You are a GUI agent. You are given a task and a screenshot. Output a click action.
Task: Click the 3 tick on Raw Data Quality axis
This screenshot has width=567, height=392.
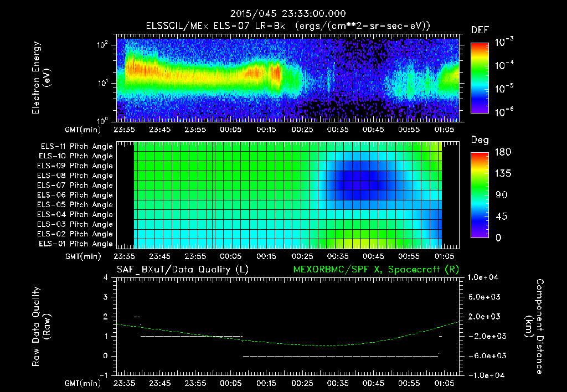click(106, 297)
